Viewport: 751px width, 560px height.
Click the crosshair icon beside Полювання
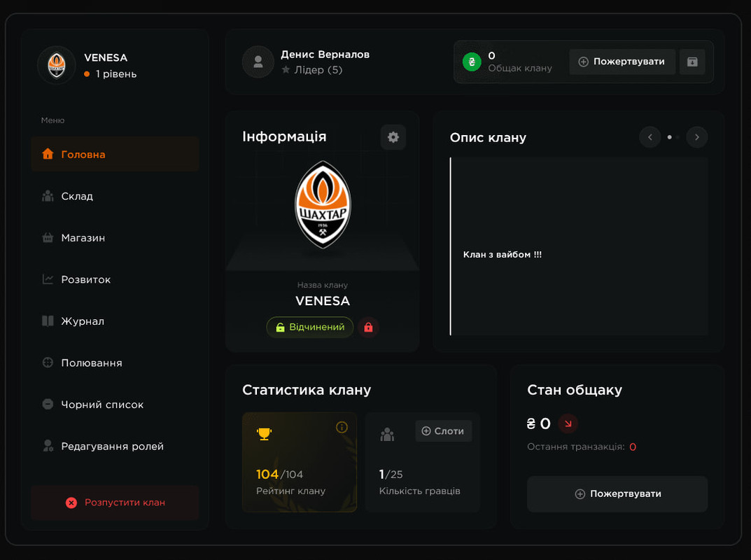click(x=48, y=363)
